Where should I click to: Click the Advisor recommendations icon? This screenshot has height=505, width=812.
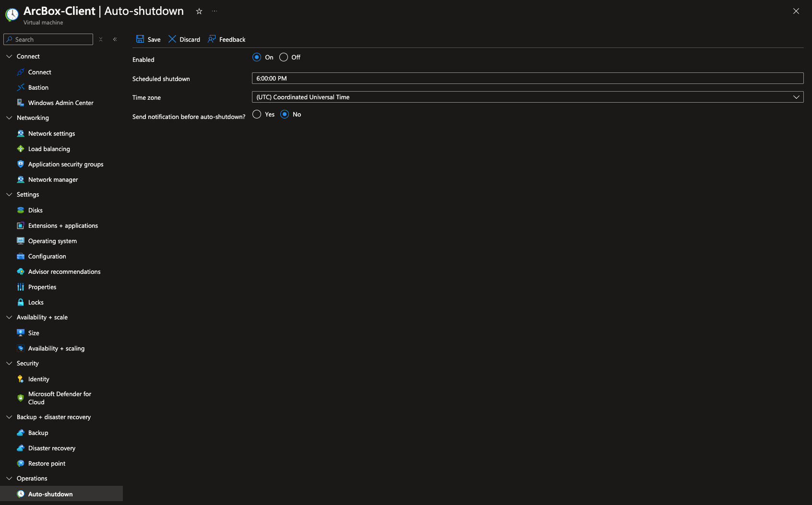point(21,271)
